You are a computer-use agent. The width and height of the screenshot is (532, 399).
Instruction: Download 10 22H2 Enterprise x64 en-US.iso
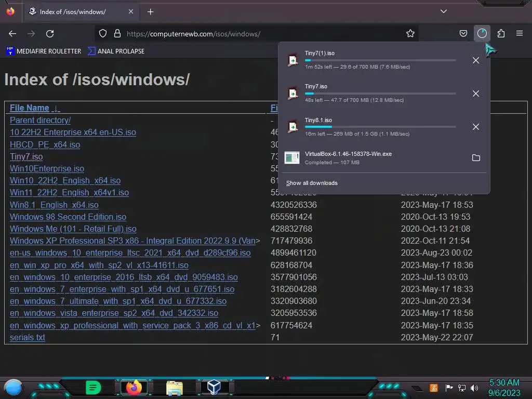point(73,132)
